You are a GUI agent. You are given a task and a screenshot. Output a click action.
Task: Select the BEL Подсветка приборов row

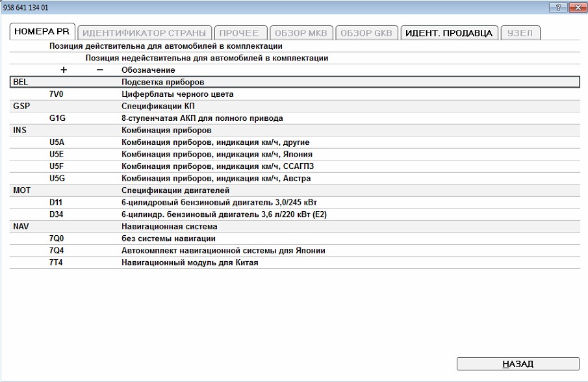click(x=294, y=82)
